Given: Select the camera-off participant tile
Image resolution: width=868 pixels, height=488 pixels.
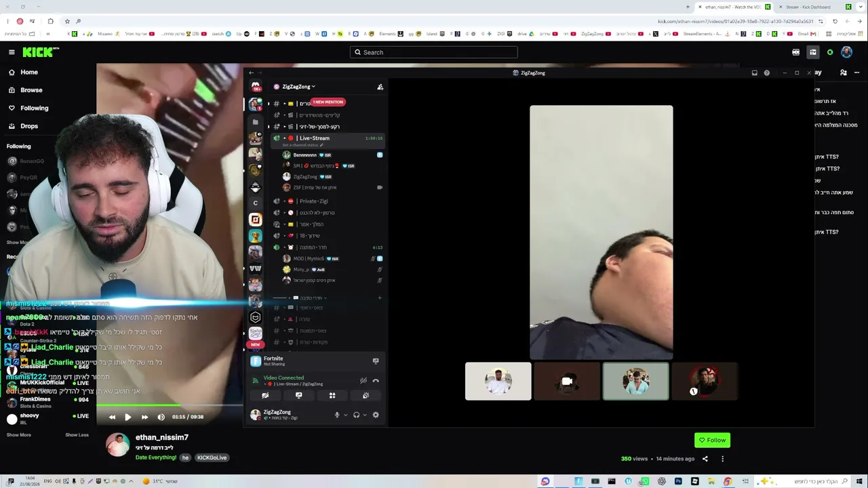Looking at the screenshot, I should (567, 382).
